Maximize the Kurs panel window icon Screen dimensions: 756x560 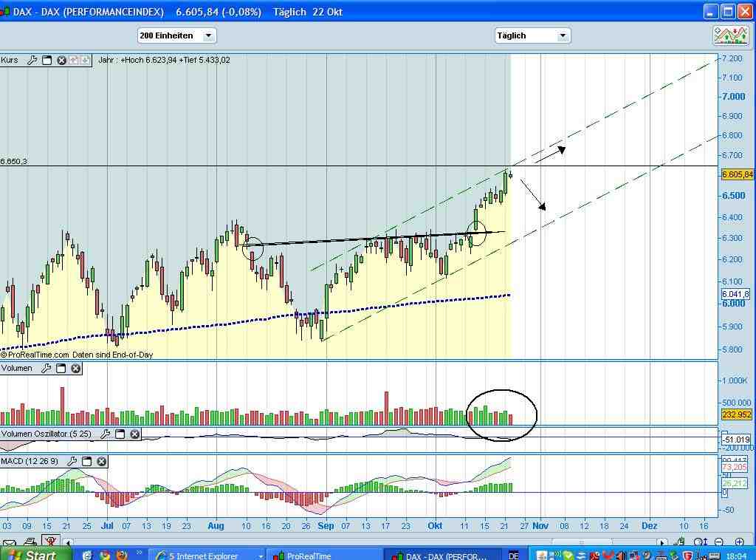pos(47,61)
